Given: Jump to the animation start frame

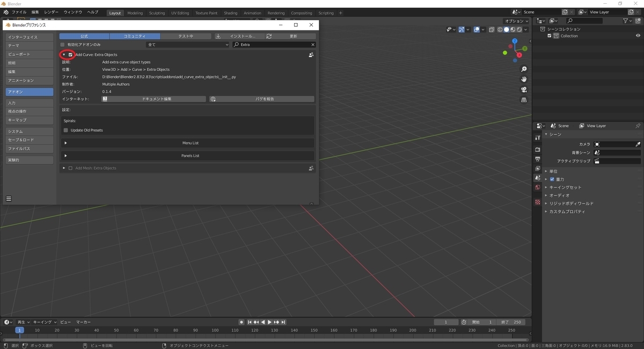Looking at the screenshot, I should 250,322.
